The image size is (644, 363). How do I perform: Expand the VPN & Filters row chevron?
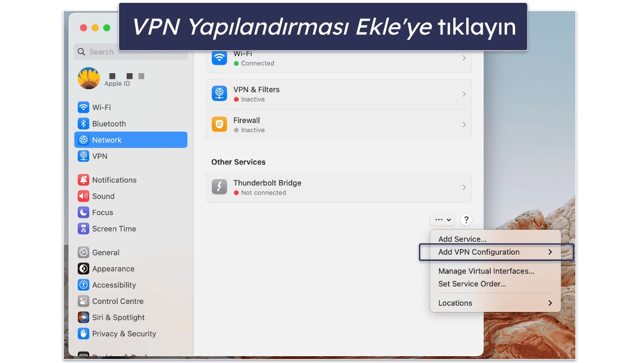(464, 94)
